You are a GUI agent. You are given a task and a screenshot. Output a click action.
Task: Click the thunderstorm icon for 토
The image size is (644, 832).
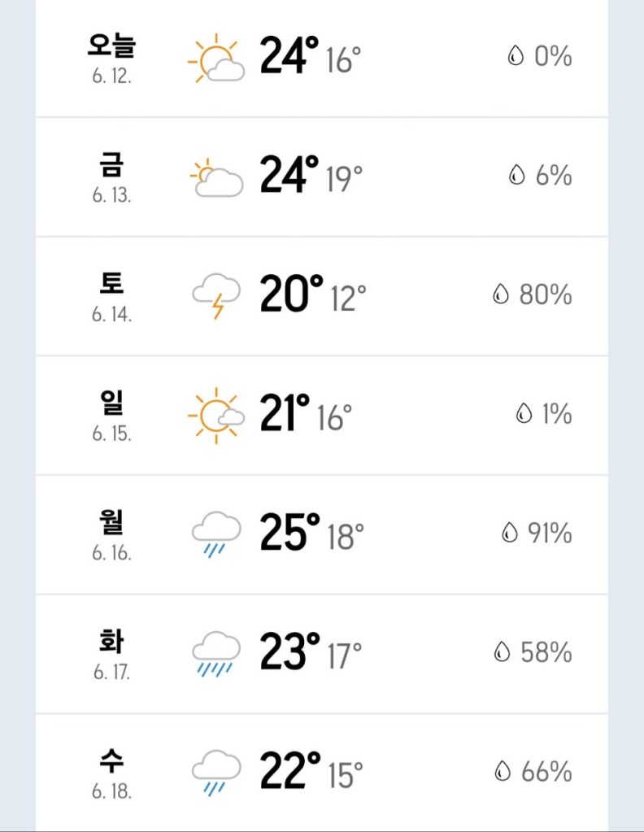(x=216, y=296)
